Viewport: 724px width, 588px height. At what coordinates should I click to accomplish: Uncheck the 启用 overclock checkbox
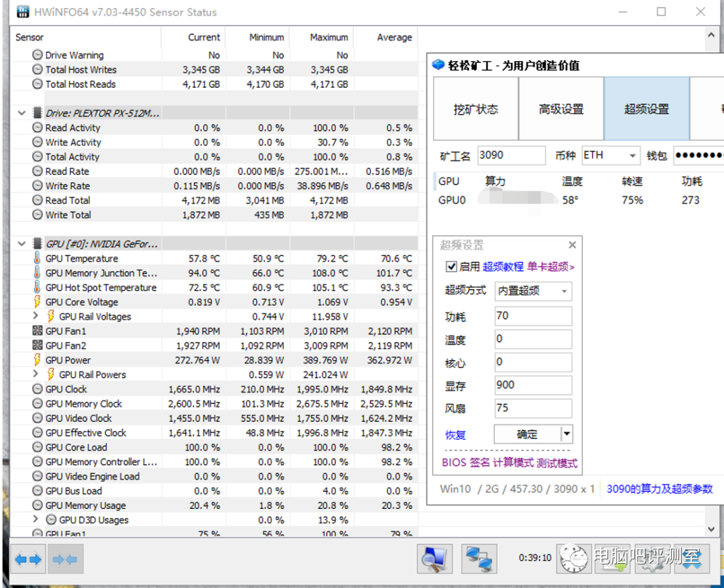tap(451, 267)
